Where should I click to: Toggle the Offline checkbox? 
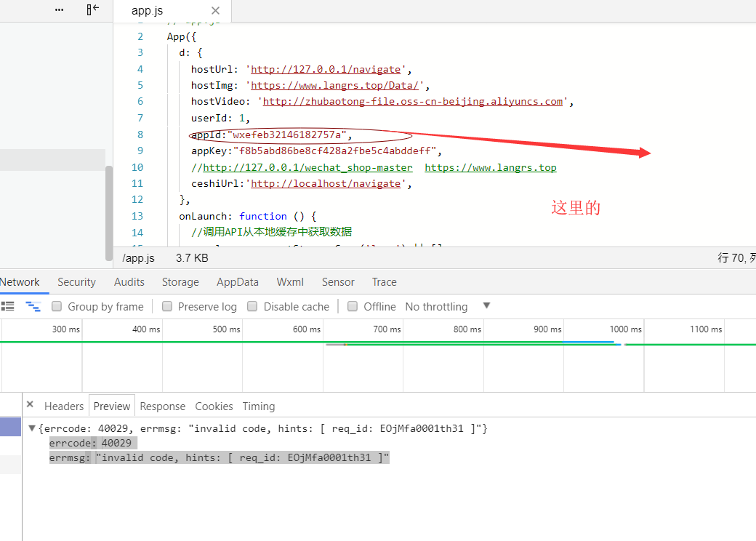tap(353, 306)
